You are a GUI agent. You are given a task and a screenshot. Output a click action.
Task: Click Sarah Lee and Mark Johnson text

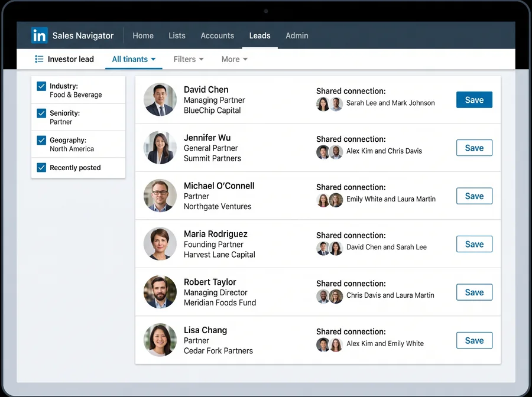(x=390, y=103)
